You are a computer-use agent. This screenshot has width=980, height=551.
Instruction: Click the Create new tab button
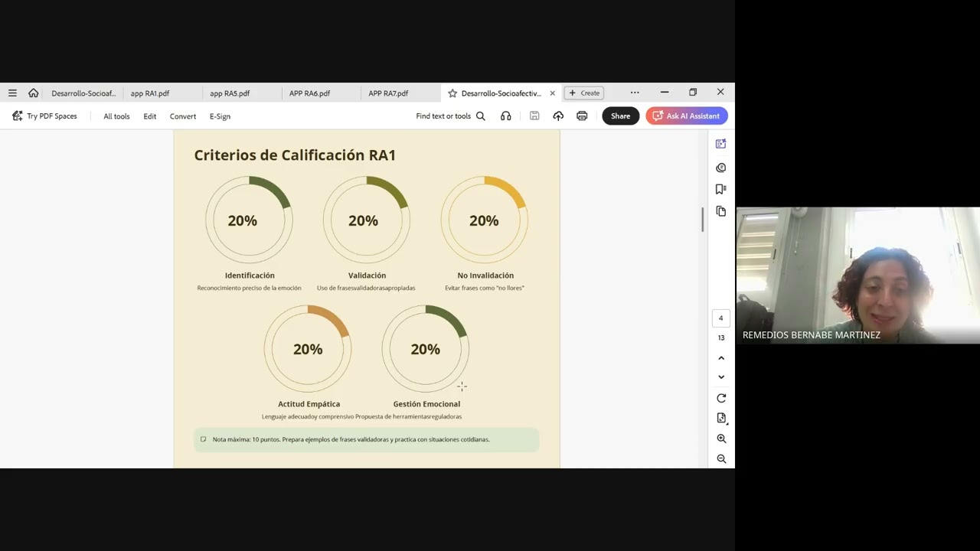coord(584,93)
